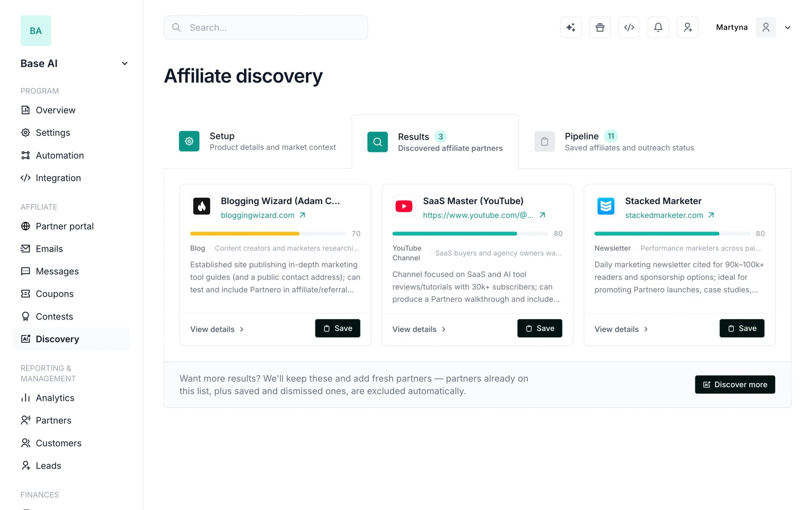Click Stacked Marketer score bar
812x510 pixels.
click(672, 234)
